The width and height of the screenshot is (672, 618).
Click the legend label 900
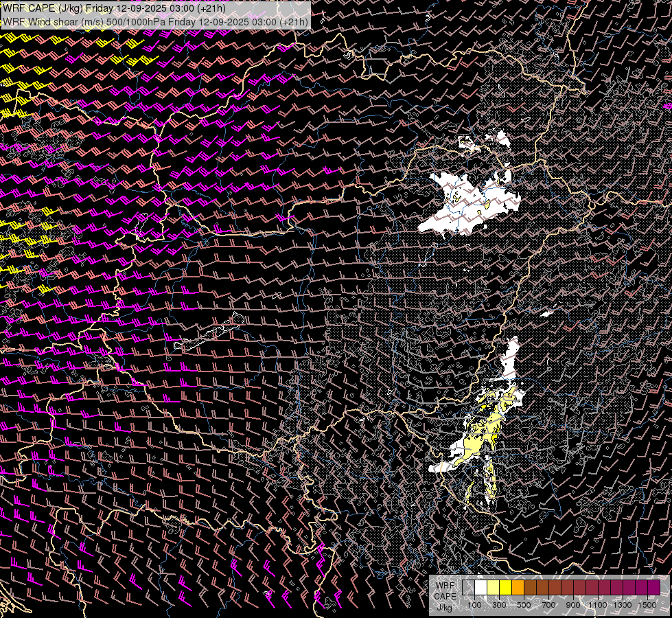(x=573, y=605)
